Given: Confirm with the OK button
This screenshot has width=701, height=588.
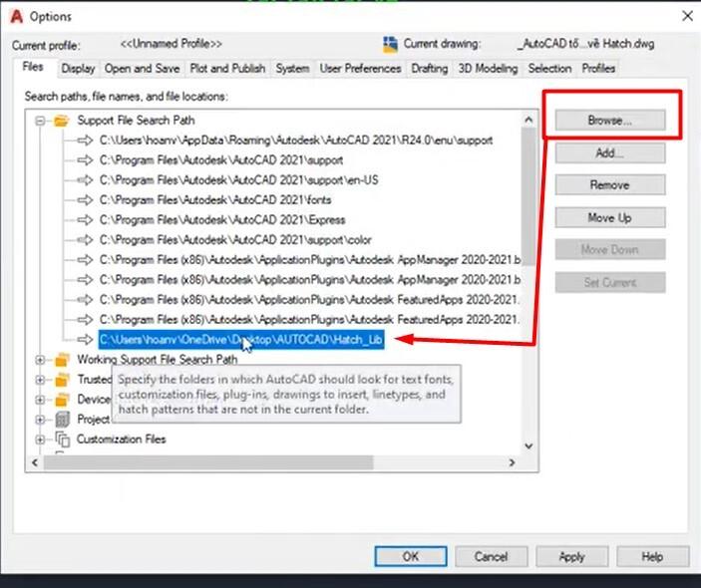Looking at the screenshot, I should tap(411, 556).
